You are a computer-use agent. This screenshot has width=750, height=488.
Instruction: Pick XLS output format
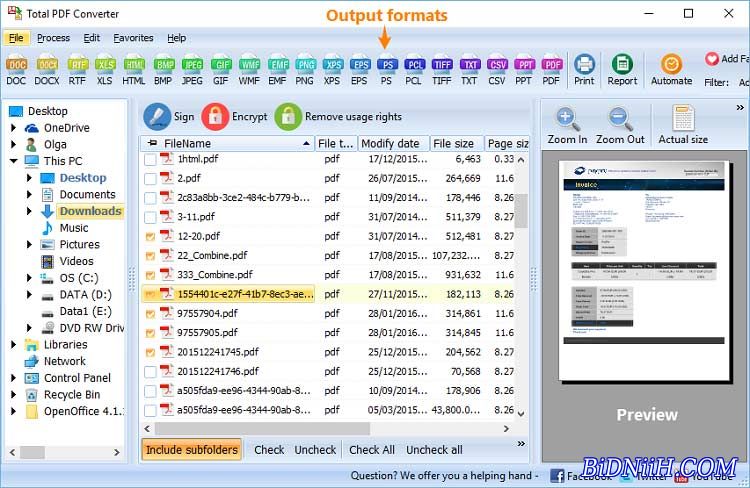tap(105, 70)
